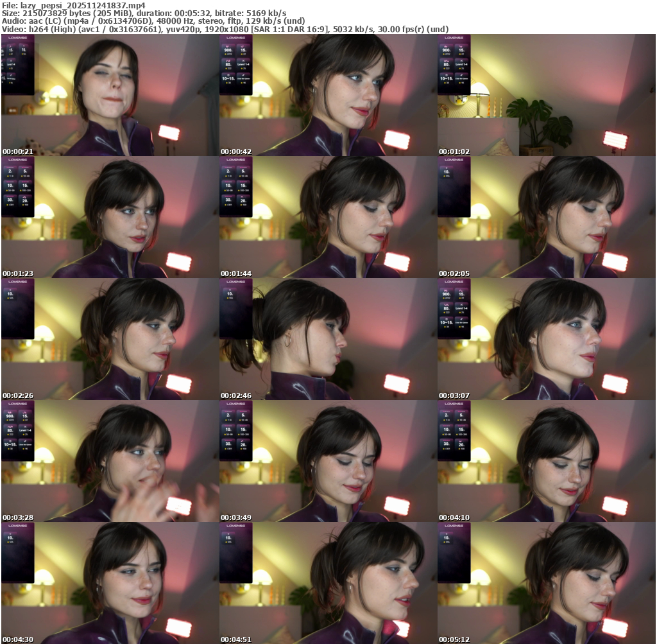Screen dimensions: 657x644
Task: Select the 00:02:26 timestamp label
Action: click(x=18, y=396)
